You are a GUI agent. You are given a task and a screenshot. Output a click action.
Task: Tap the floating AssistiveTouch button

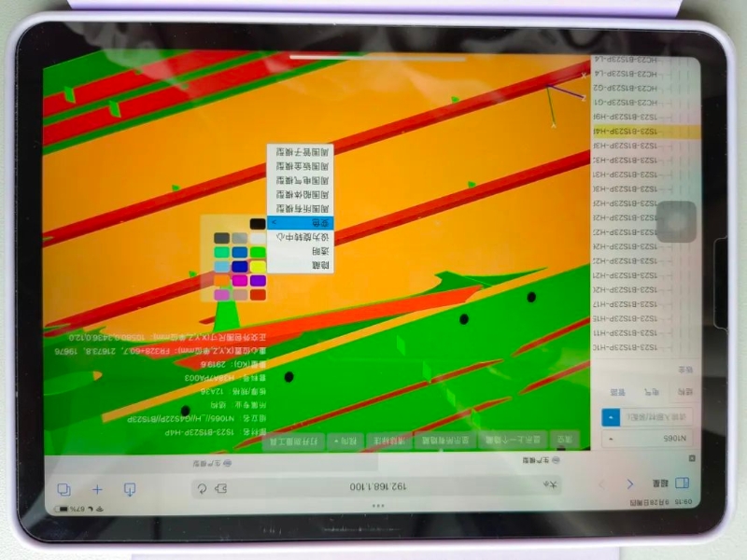click(x=676, y=221)
